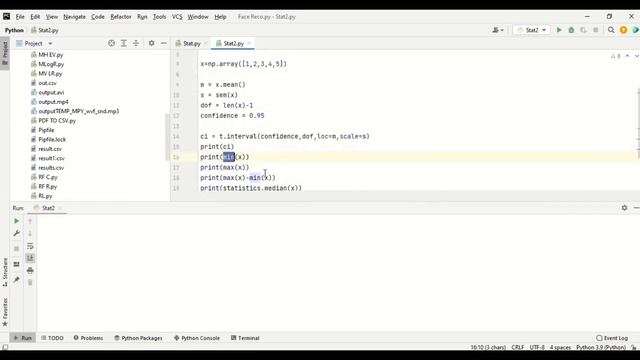Open the Problems tool window
The image size is (640, 360).
88,338
